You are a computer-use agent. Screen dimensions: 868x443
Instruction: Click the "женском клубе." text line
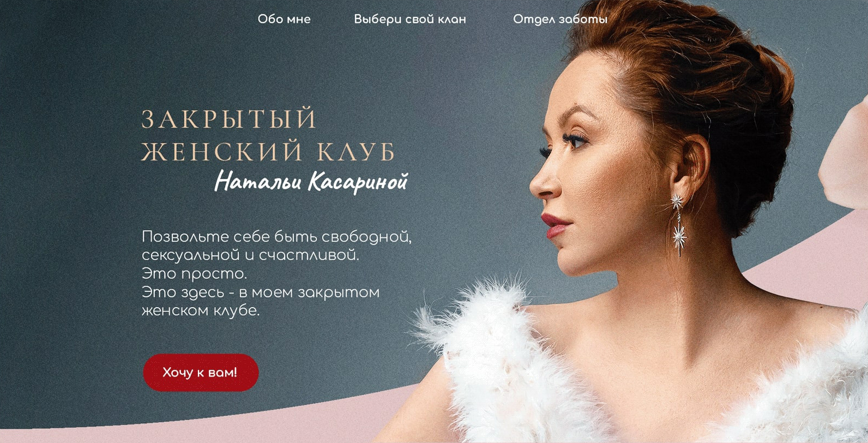(x=201, y=310)
